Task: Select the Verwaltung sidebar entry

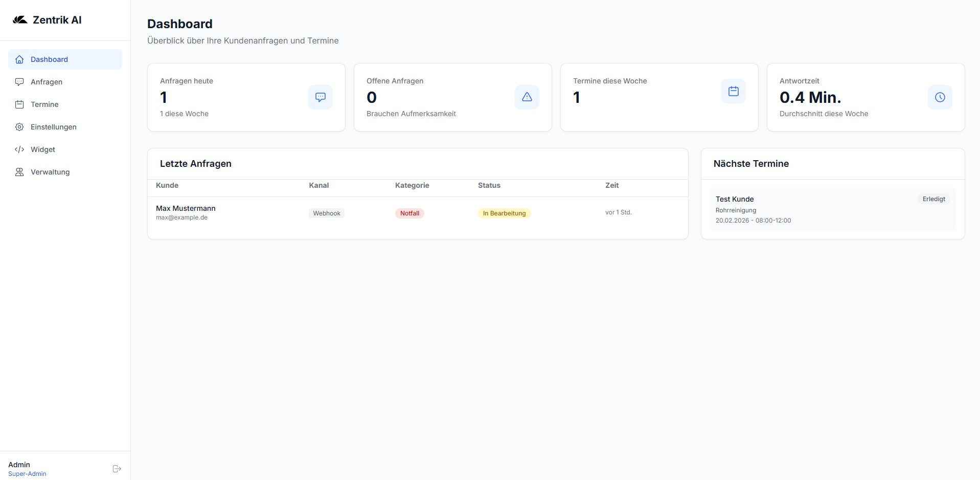Action: 50,172
